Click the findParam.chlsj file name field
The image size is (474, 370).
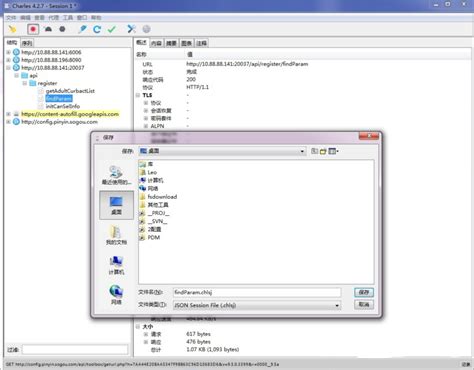257,292
